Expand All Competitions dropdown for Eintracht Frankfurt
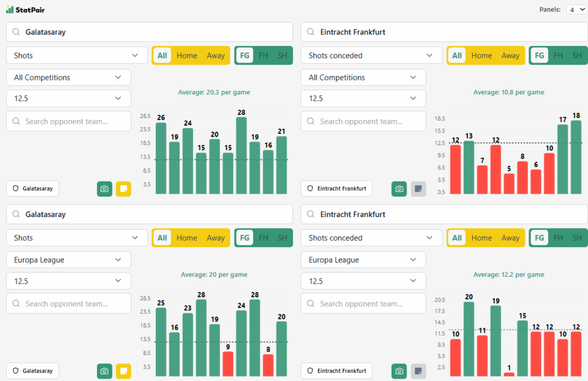This screenshot has height=381, width=588. point(363,78)
